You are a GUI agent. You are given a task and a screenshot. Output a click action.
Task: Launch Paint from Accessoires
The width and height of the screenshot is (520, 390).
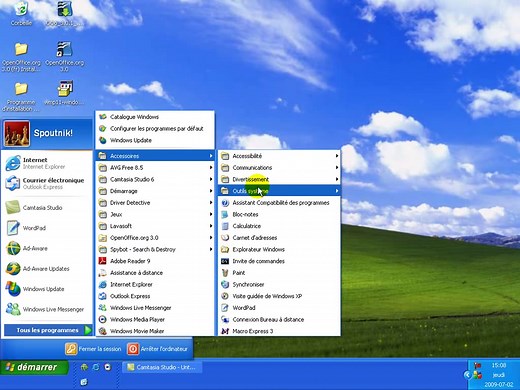point(279,273)
